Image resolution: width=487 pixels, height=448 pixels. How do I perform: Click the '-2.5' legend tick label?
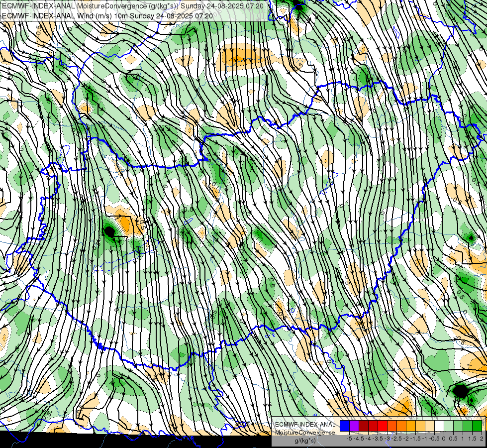click(x=396, y=439)
